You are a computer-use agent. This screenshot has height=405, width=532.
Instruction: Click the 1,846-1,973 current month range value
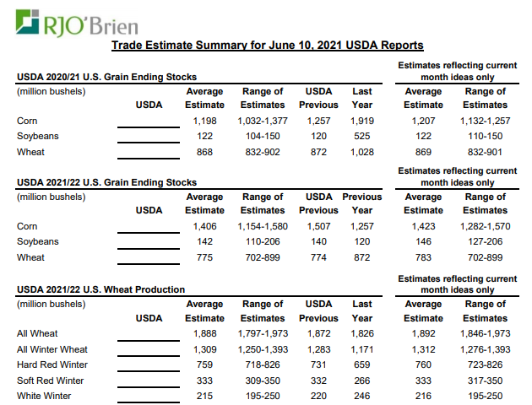point(486,333)
